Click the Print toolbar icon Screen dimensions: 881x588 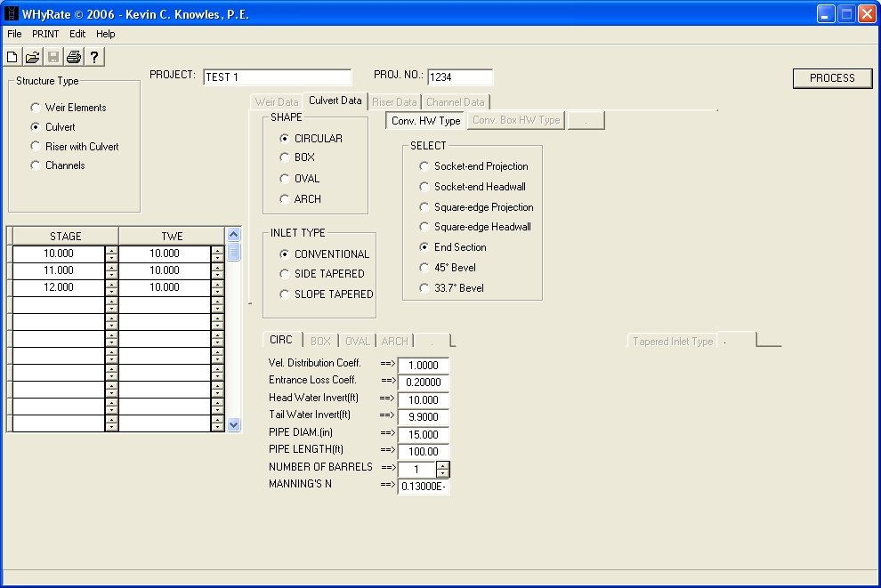click(x=73, y=57)
